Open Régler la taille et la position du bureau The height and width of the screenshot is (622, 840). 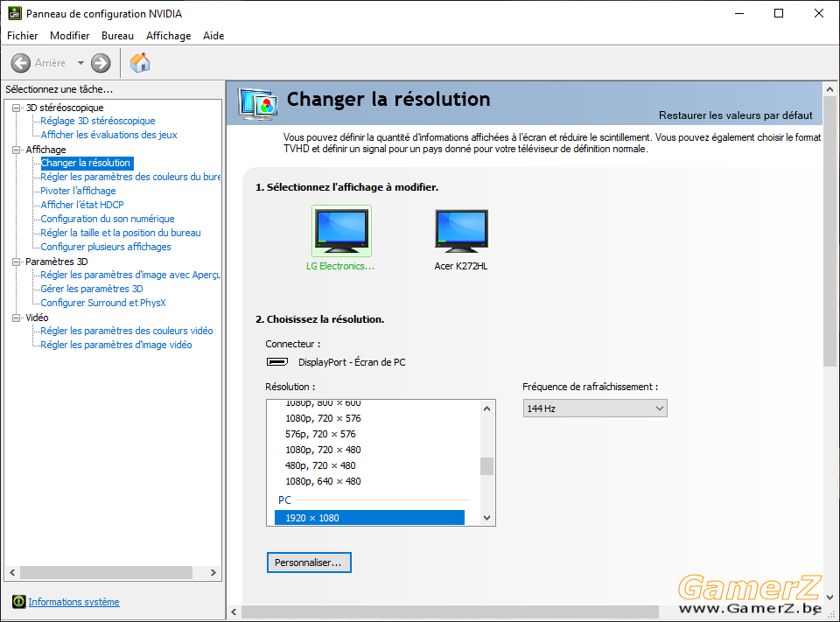pos(121,233)
